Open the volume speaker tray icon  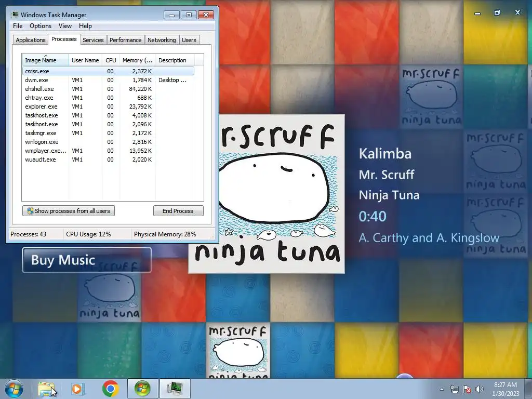tap(480, 389)
